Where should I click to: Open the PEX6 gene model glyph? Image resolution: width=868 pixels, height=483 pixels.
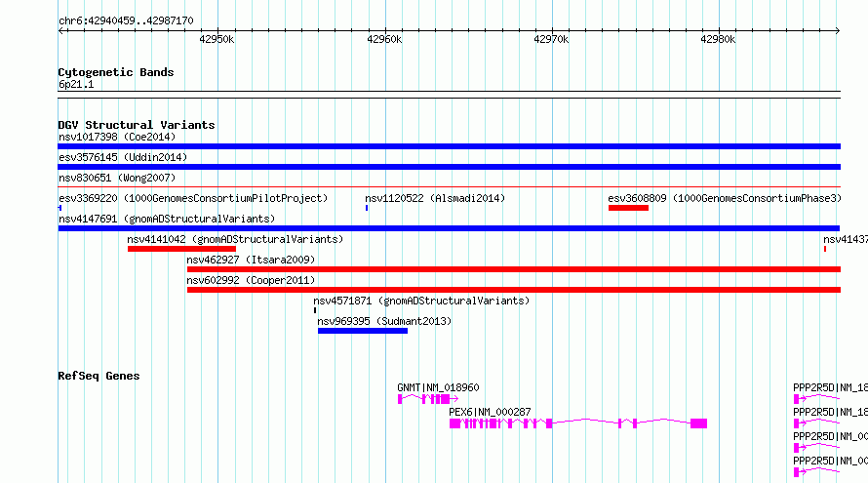[x=578, y=423]
